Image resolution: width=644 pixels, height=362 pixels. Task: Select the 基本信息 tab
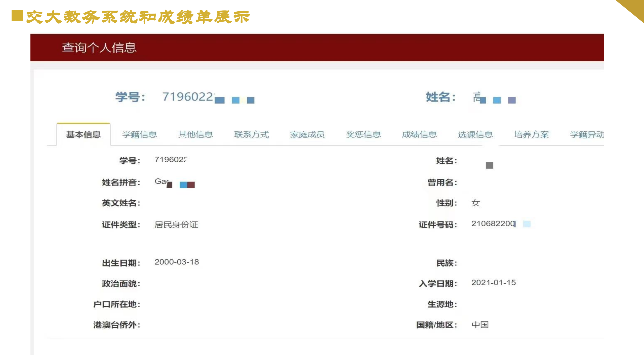pos(84,134)
